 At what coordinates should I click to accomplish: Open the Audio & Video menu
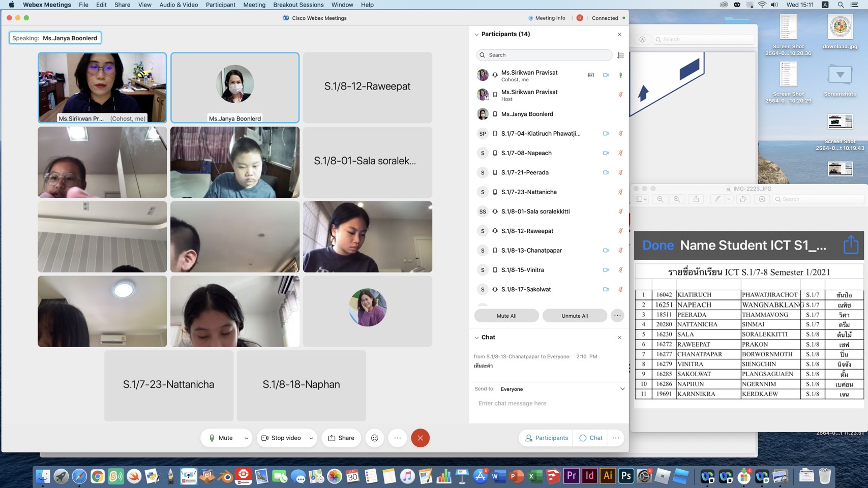point(178,5)
